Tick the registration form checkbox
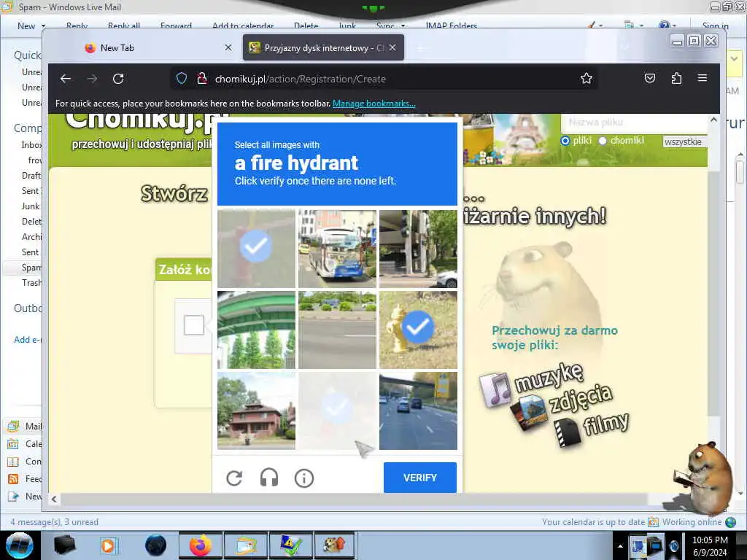Screen dimensions: 747x560 tap(194, 325)
